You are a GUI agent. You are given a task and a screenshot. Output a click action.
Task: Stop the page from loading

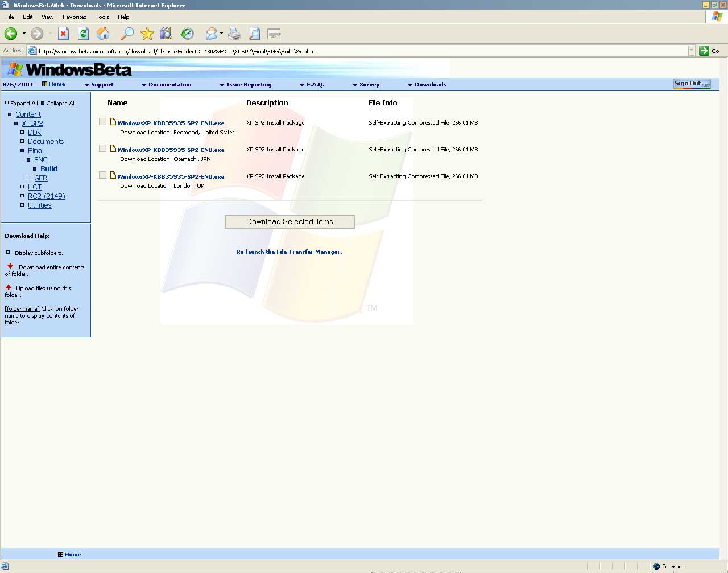tap(63, 34)
